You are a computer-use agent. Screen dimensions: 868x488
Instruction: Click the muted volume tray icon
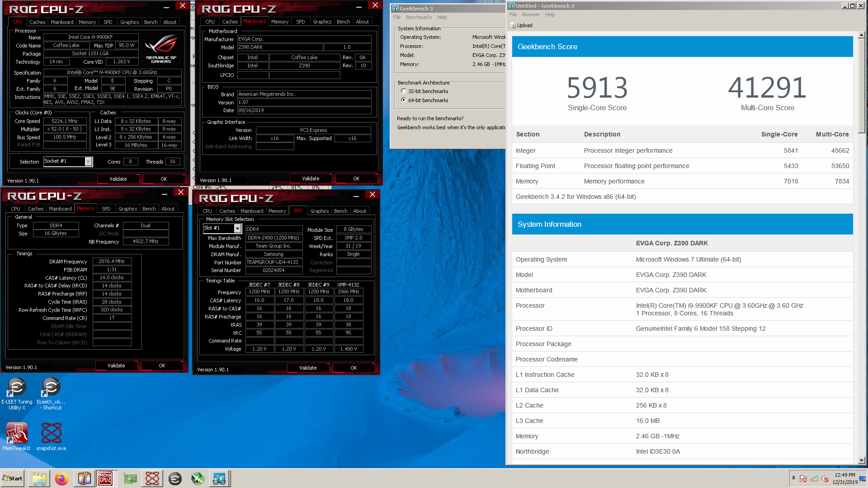[825, 479]
